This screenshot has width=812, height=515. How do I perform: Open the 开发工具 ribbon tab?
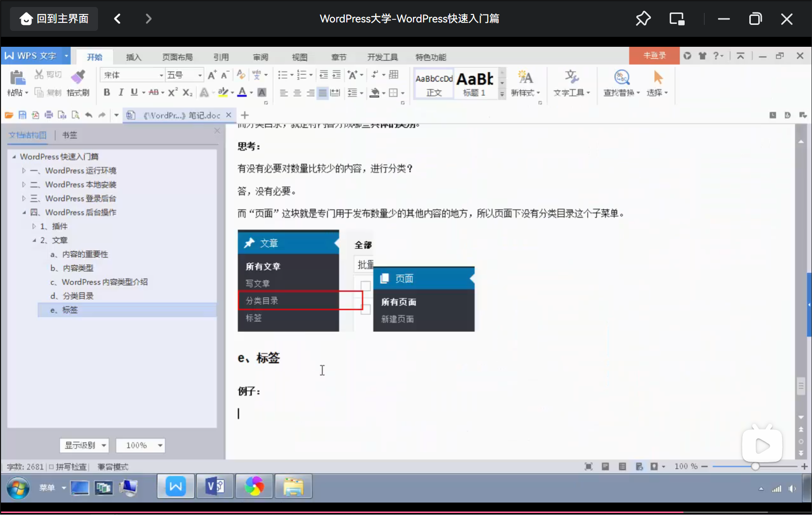382,57
